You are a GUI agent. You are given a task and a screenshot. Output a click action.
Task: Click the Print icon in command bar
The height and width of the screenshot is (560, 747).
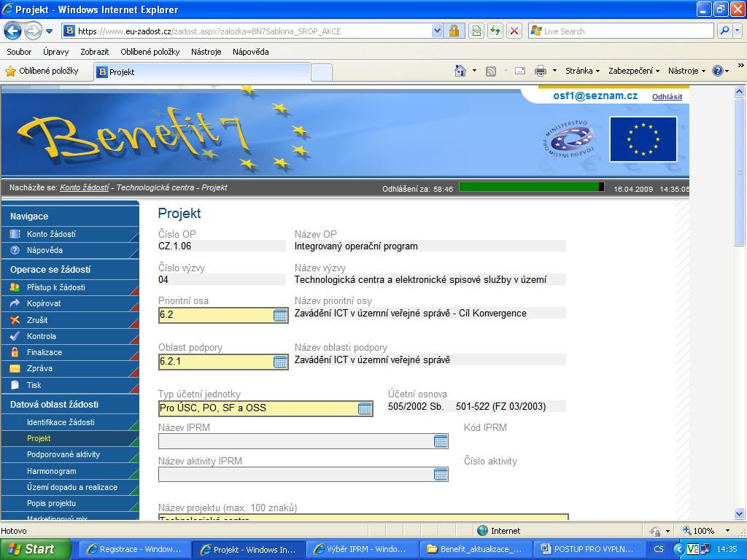(541, 71)
